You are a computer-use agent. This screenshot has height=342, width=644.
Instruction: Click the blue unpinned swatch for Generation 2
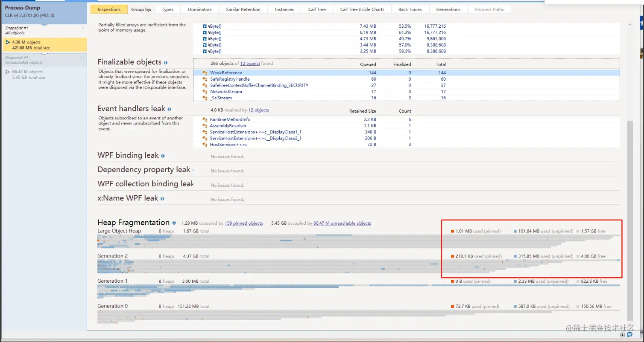(x=515, y=256)
